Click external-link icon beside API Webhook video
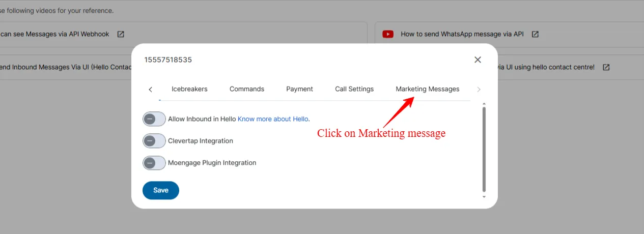This screenshot has height=234, width=644. coord(121,34)
